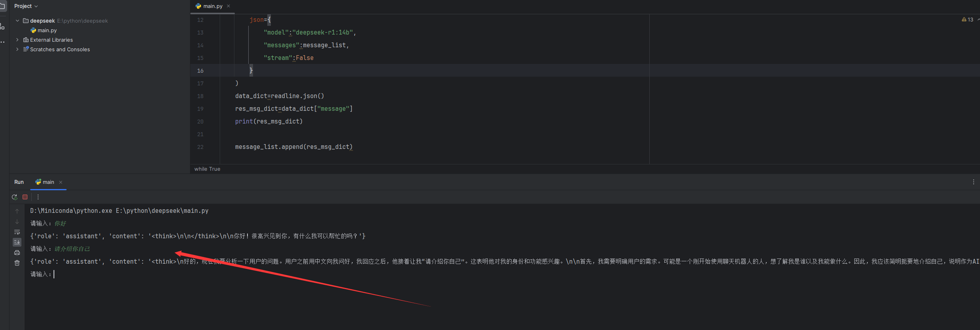This screenshot has width=980, height=330.
Task: Click the json={ line 12 code
Action: pos(260,20)
